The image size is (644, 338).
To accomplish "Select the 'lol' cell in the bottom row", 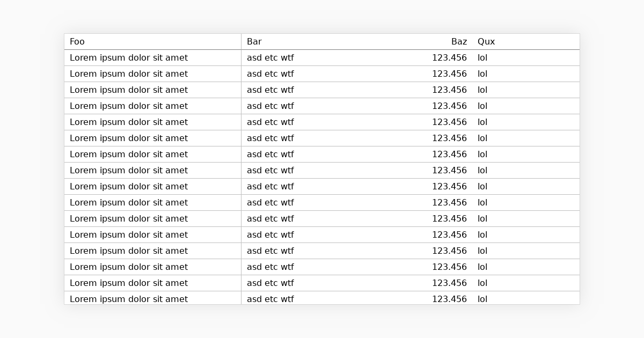I will [x=482, y=299].
